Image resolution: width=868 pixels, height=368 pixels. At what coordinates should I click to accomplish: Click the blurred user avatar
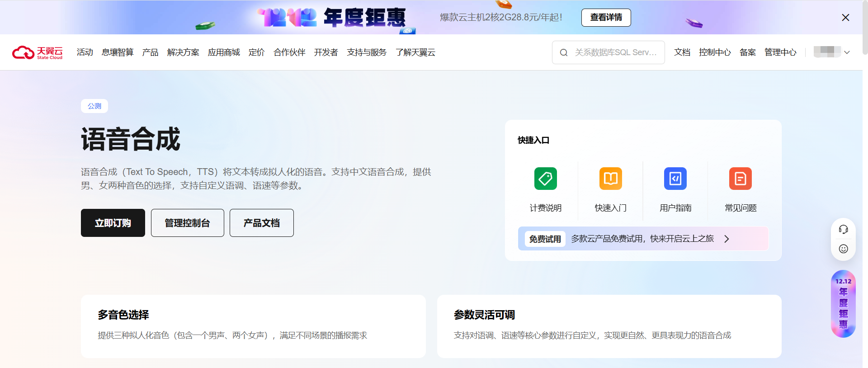tap(827, 52)
